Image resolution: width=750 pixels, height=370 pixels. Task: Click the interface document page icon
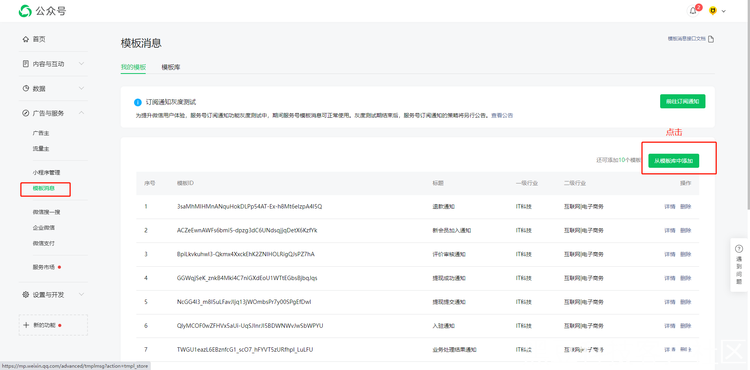(x=711, y=39)
